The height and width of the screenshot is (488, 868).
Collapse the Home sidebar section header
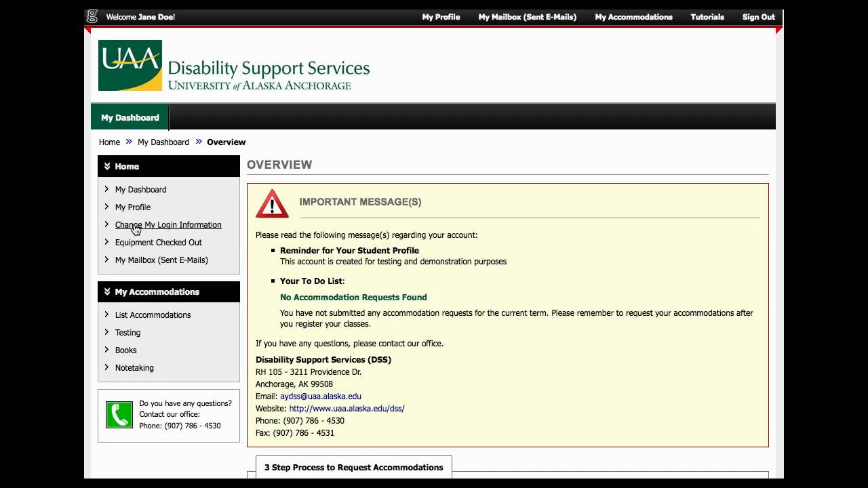tap(169, 166)
